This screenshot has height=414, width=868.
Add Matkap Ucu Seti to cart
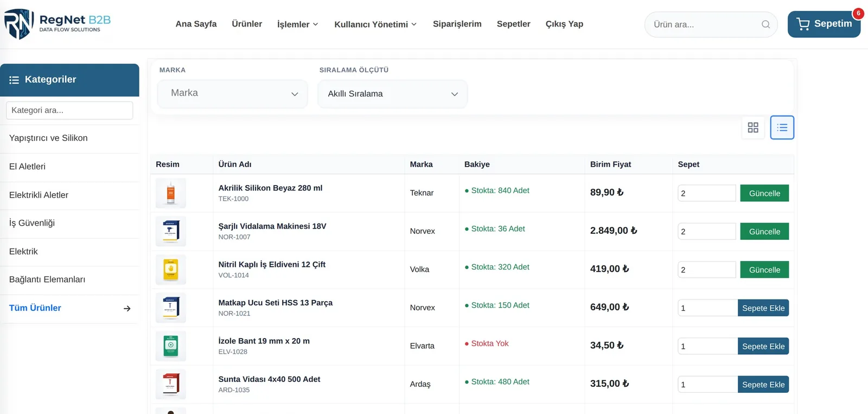pos(763,308)
